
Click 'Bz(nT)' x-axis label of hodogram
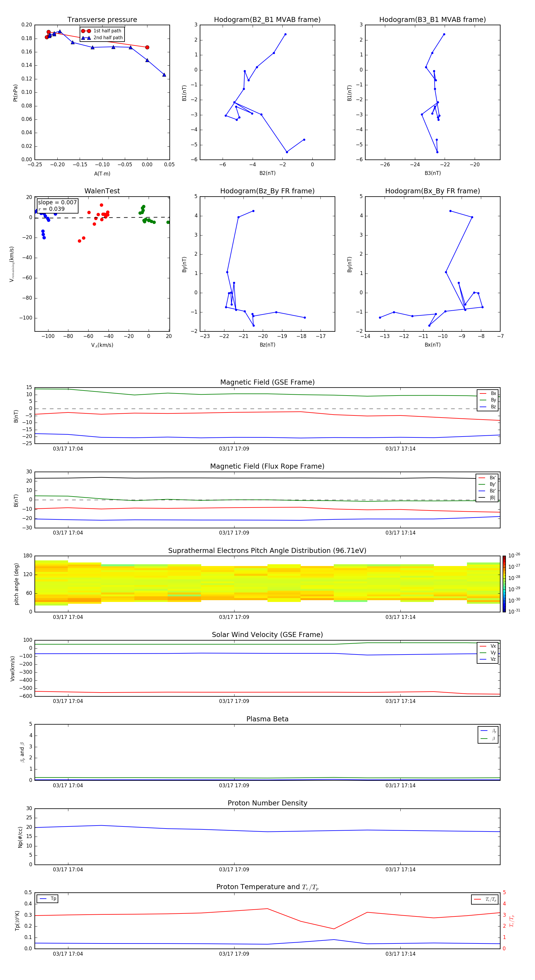coord(267,345)
